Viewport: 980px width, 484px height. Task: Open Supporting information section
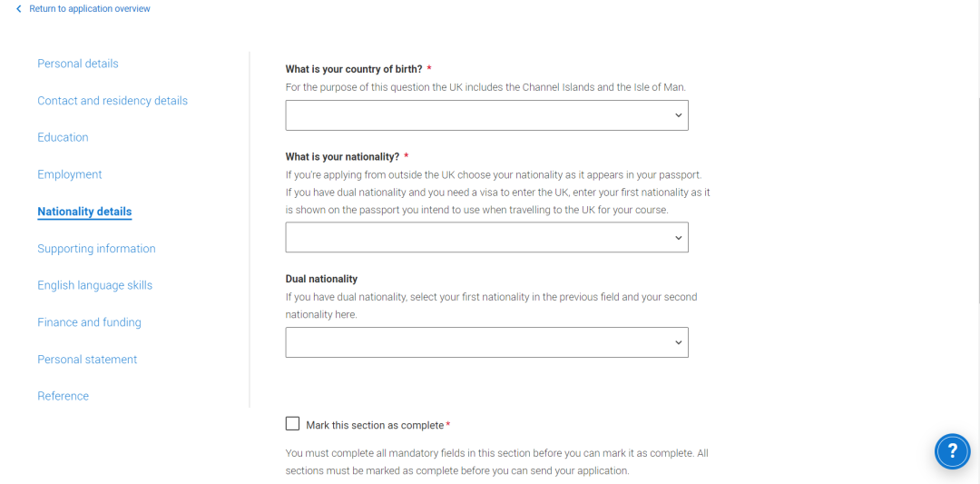point(97,248)
